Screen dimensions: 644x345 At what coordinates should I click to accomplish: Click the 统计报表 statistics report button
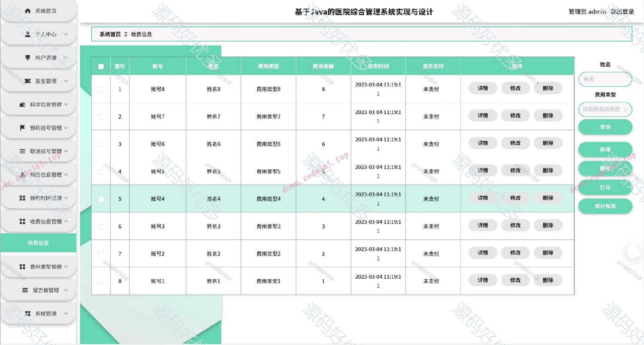[605, 206]
